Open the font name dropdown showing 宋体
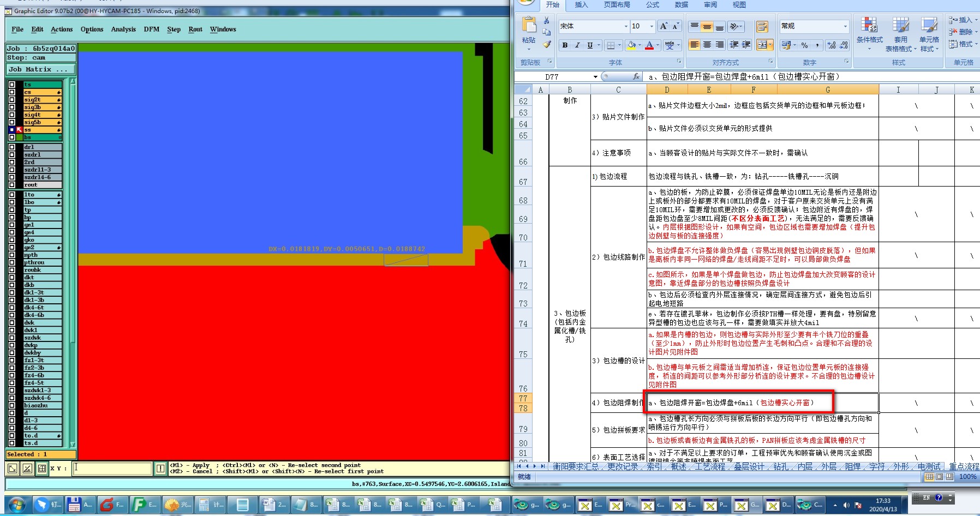The image size is (980, 516). point(626,26)
